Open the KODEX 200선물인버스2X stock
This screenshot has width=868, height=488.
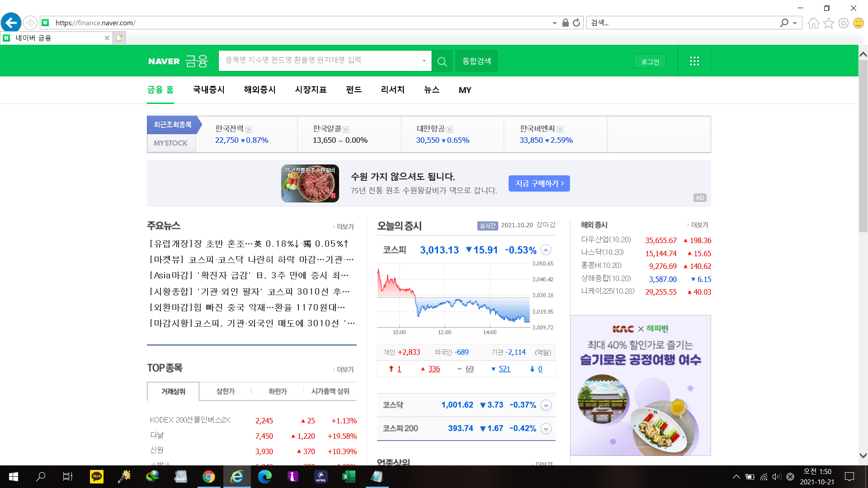pyautogui.click(x=190, y=420)
